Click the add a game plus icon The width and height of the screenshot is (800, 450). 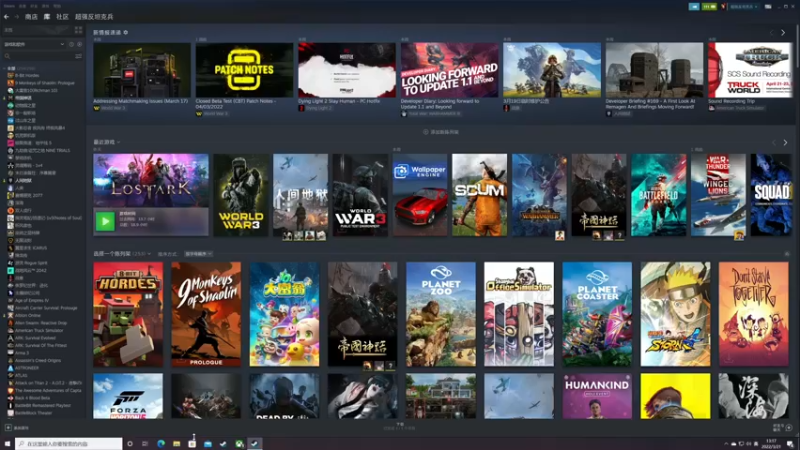pyautogui.click(x=8, y=428)
